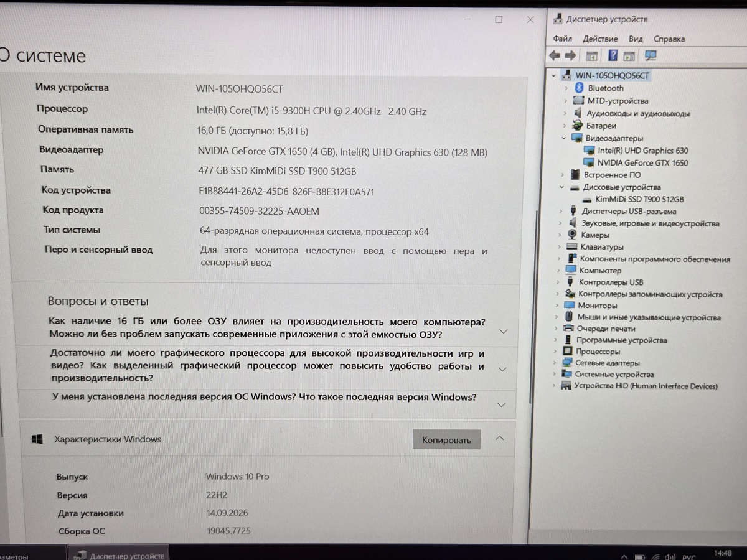Click the Back arrow in Device Manager toolbar

click(554, 56)
